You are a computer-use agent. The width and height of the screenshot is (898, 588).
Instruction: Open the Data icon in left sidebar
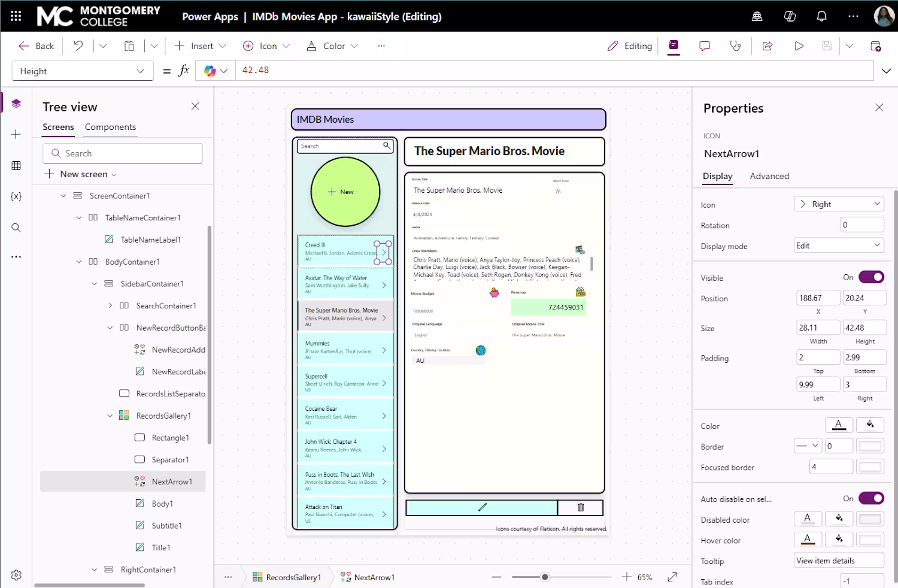(16, 165)
